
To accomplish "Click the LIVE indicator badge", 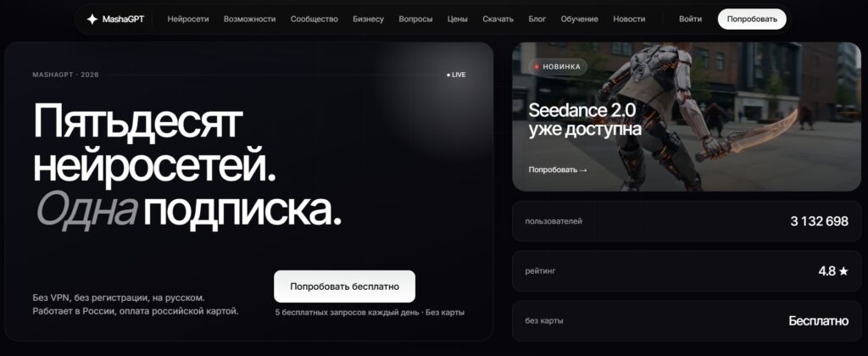I will [x=456, y=75].
